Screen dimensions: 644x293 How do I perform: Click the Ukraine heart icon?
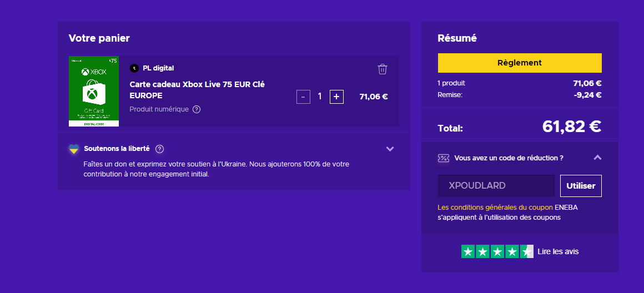[x=73, y=149]
